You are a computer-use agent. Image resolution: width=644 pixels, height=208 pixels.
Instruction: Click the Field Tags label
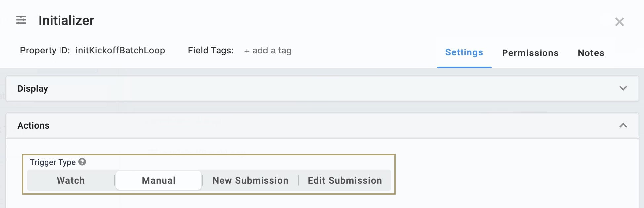pyautogui.click(x=211, y=50)
